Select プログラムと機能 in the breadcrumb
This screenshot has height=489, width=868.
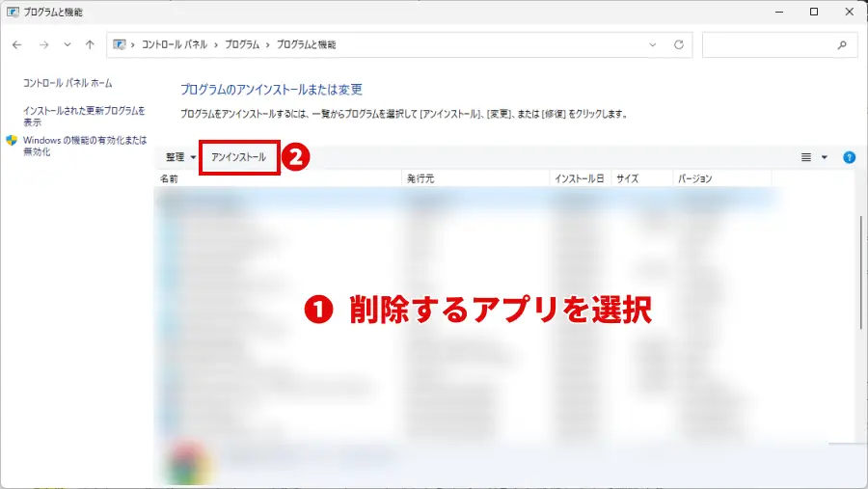click(x=306, y=45)
